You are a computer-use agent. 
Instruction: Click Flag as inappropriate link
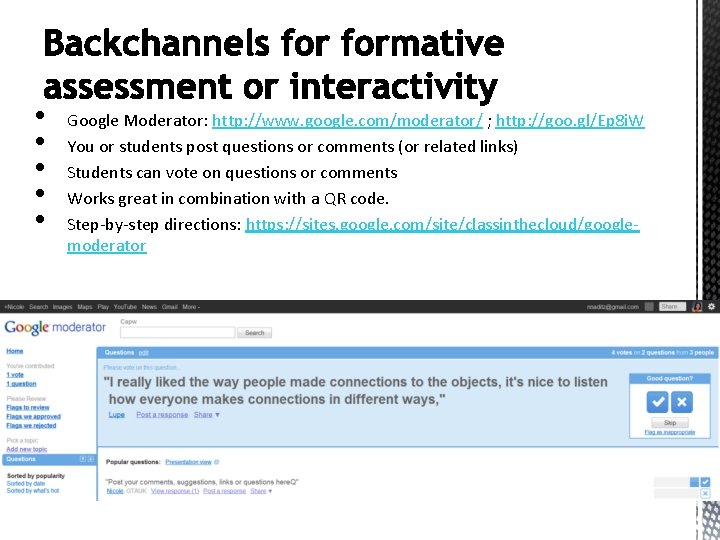click(670, 432)
